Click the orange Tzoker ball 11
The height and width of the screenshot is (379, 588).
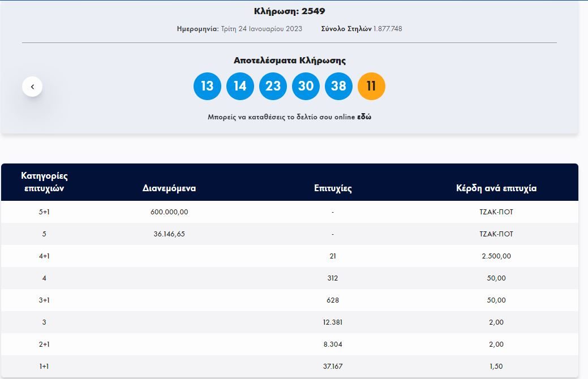pyautogui.click(x=371, y=86)
